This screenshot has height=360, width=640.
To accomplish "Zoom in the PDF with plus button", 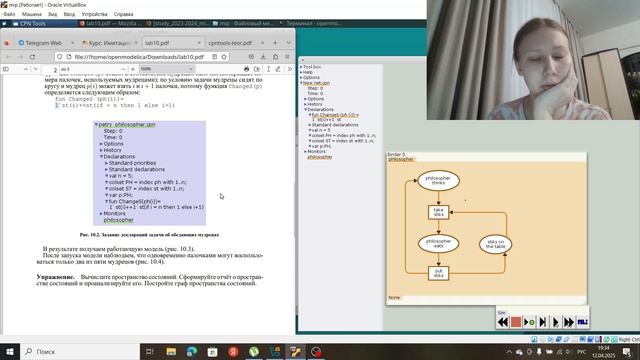I will coord(133,69).
